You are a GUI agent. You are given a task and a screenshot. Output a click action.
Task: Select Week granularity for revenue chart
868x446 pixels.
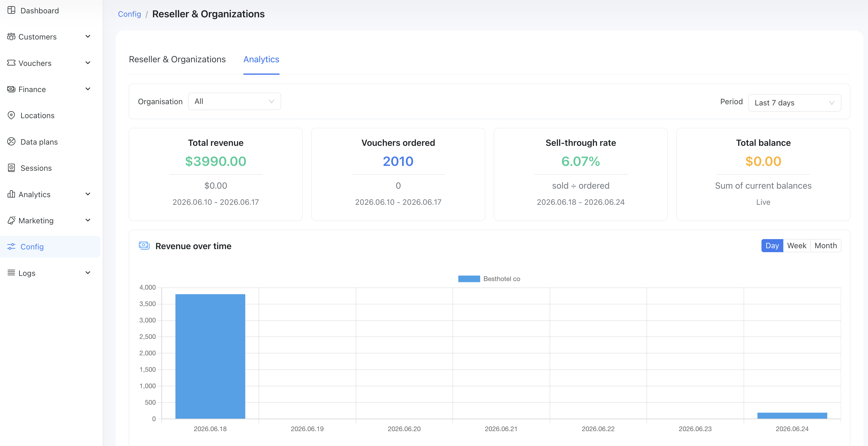point(797,245)
